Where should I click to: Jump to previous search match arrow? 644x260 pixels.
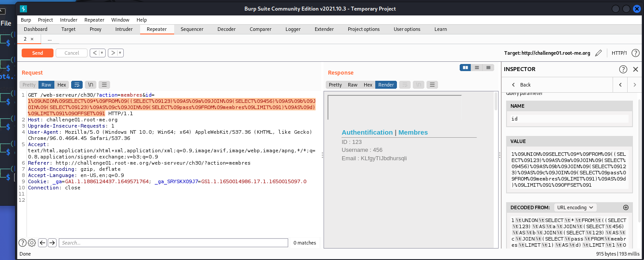tap(42, 243)
